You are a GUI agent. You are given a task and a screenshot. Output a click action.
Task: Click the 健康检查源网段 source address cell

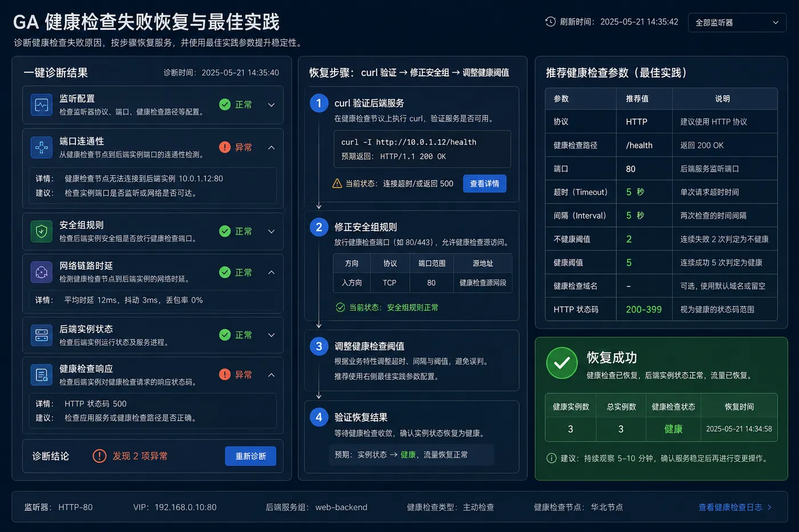(x=483, y=283)
